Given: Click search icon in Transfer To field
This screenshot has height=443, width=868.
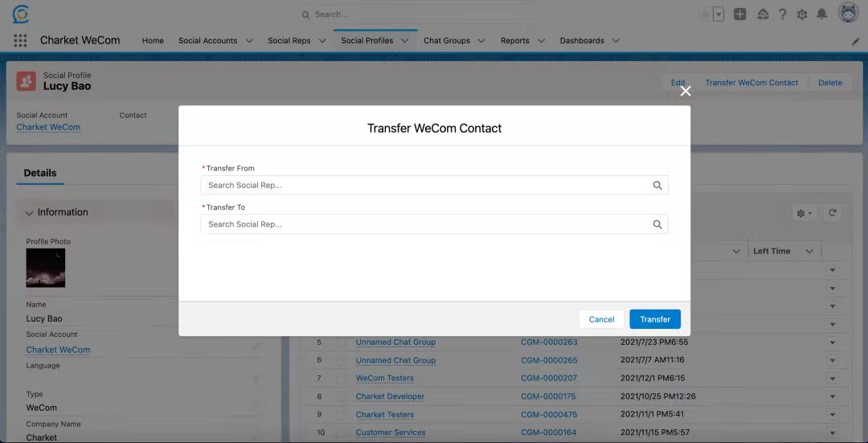Looking at the screenshot, I should [657, 225].
